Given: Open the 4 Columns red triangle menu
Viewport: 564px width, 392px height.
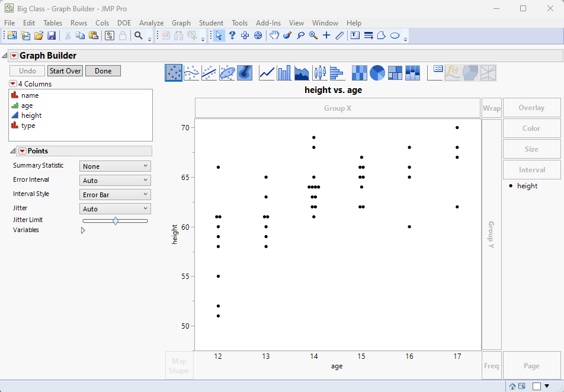Looking at the screenshot, I should [13, 84].
